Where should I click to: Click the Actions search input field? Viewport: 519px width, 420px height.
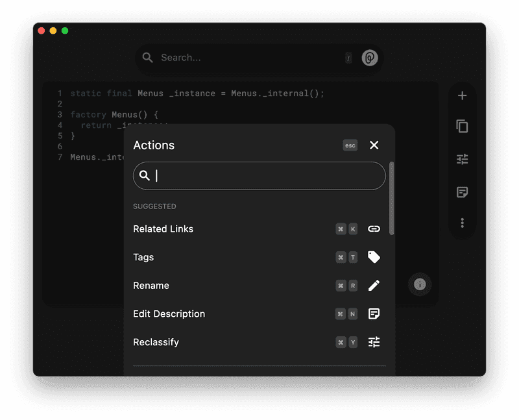[259, 175]
